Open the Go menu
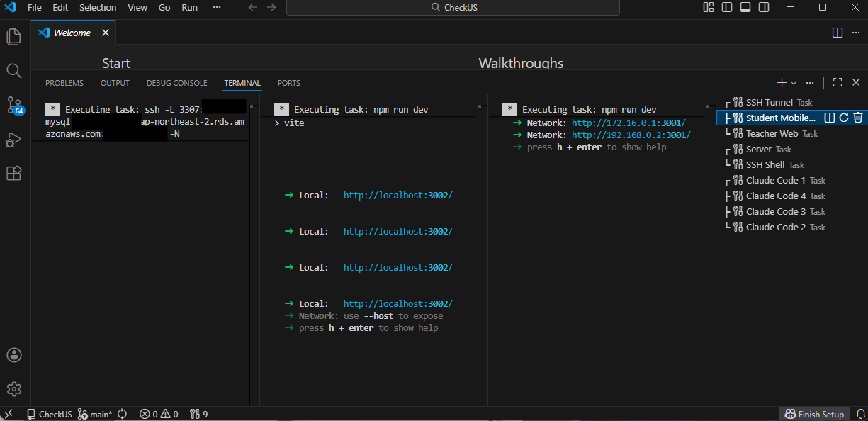Viewport: 868px width, 421px height. coord(164,8)
